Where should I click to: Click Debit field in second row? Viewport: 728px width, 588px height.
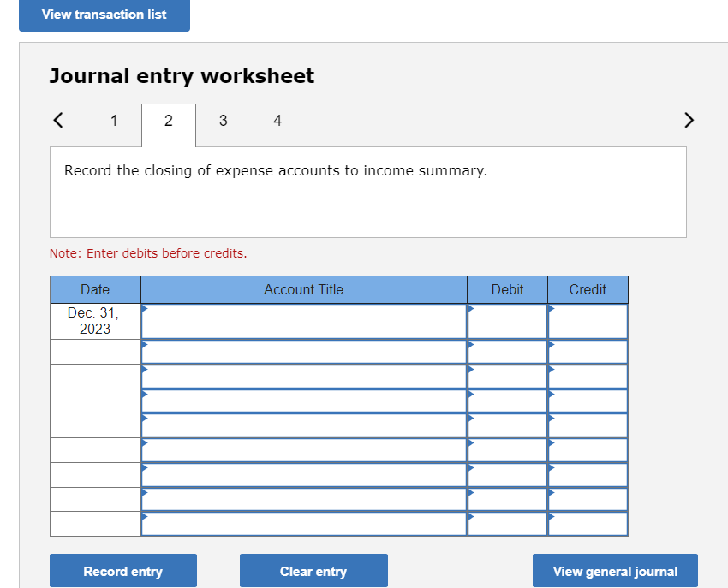click(508, 352)
